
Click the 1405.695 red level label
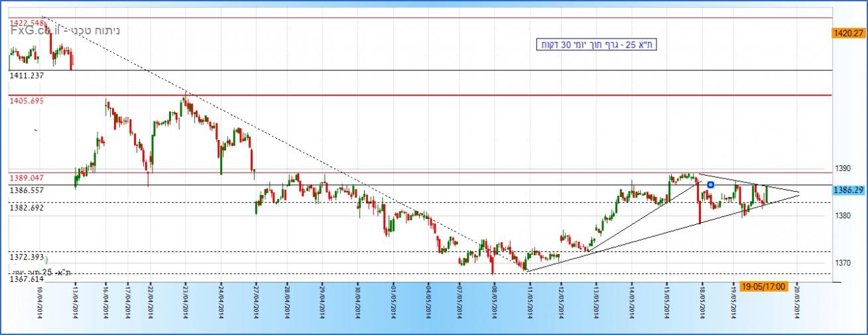click(27, 101)
